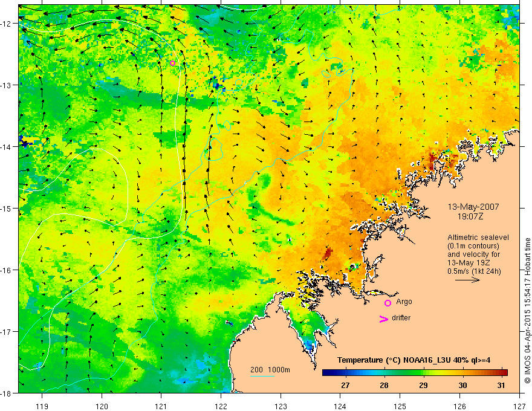The height and width of the screenshot is (411, 532).
Task: Click the cyan 200 1000m isobath legend line
Action: coord(262,376)
